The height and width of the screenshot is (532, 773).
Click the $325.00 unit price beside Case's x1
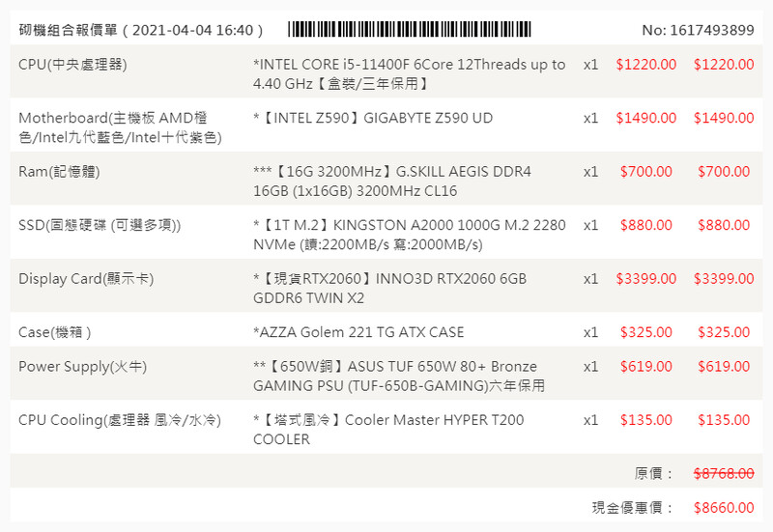point(645,332)
